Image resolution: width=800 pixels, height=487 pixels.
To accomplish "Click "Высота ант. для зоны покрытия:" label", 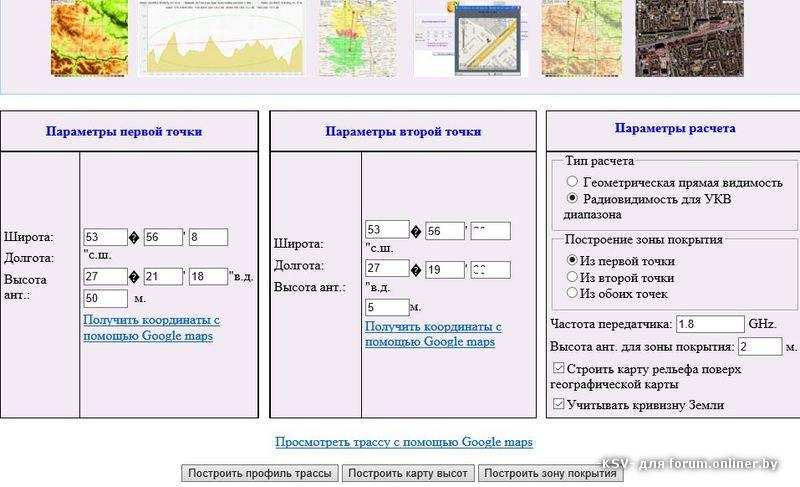I will (642, 346).
